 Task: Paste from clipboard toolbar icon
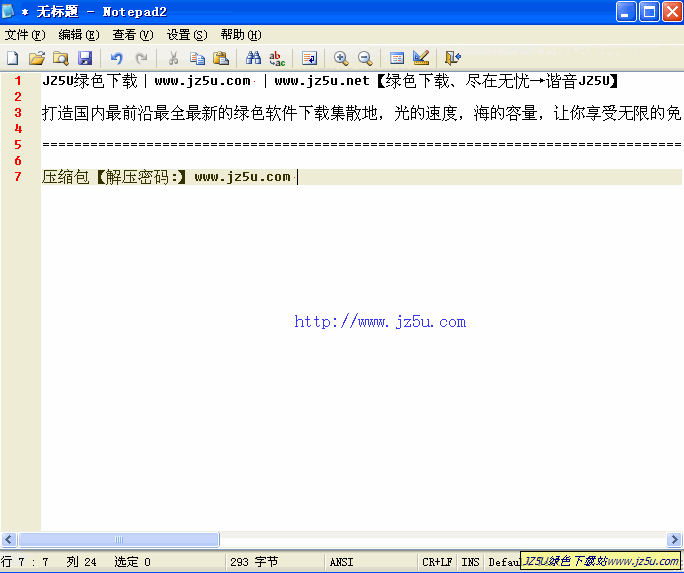click(221, 58)
